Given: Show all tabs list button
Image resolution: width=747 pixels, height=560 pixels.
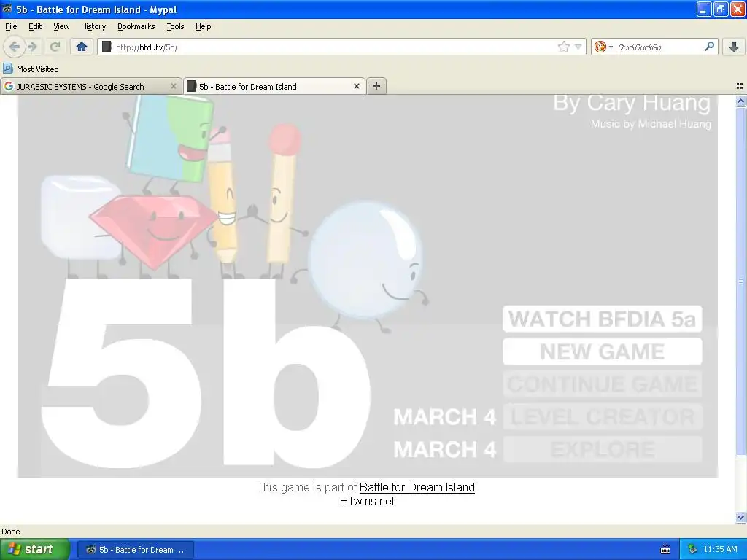Looking at the screenshot, I should 740,86.
